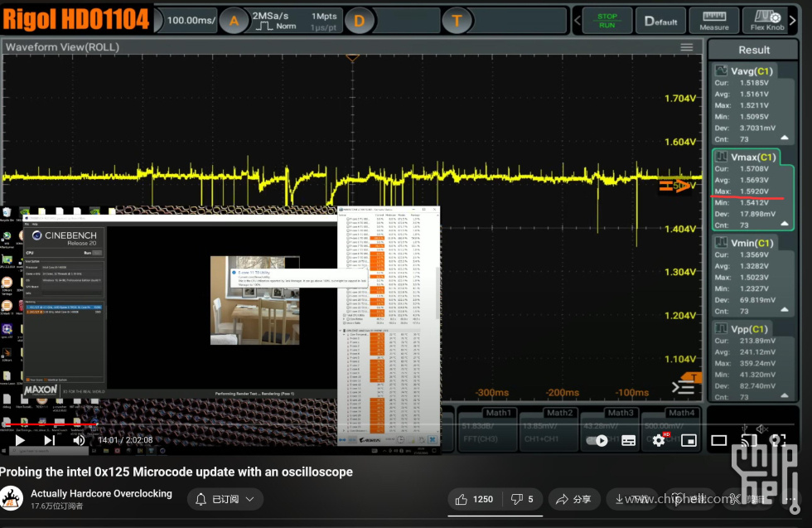Toggle the autoplay switch in player controls
This screenshot has height=528, width=812.
pos(596,440)
